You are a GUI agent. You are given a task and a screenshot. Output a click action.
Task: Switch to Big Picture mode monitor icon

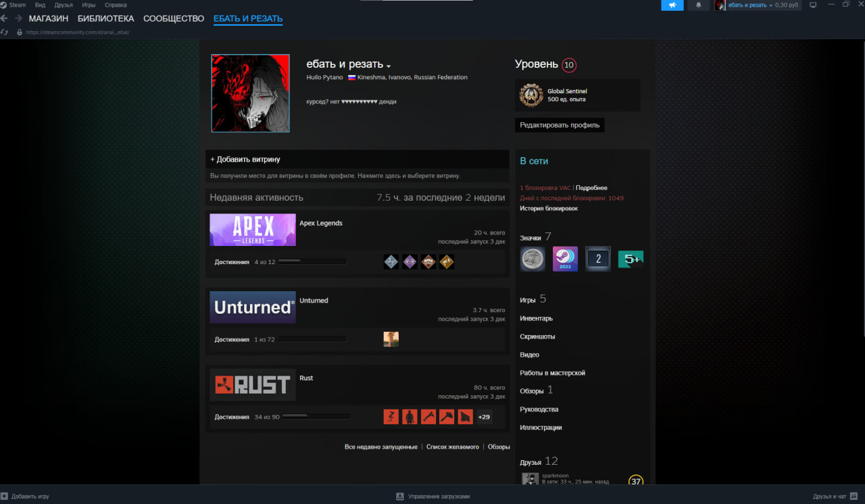pyautogui.click(x=813, y=5)
